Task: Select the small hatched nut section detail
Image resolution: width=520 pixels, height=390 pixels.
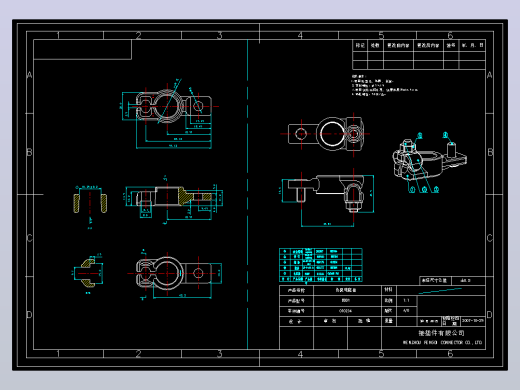Action: click(88, 273)
